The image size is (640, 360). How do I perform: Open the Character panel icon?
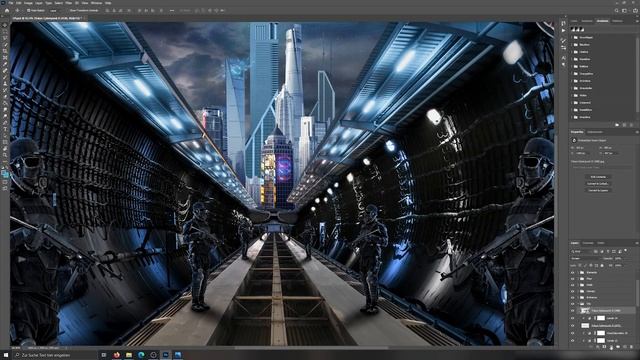click(x=563, y=58)
